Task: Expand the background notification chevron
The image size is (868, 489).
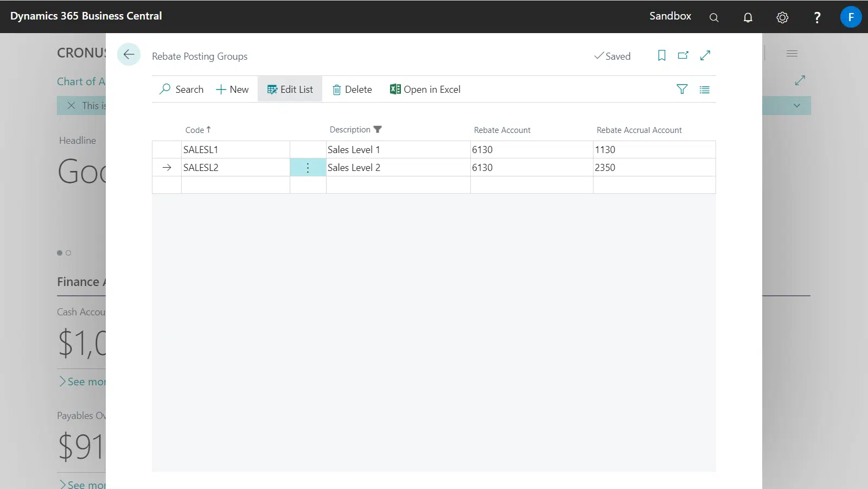Action: pyautogui.click(x=796, y=105)
